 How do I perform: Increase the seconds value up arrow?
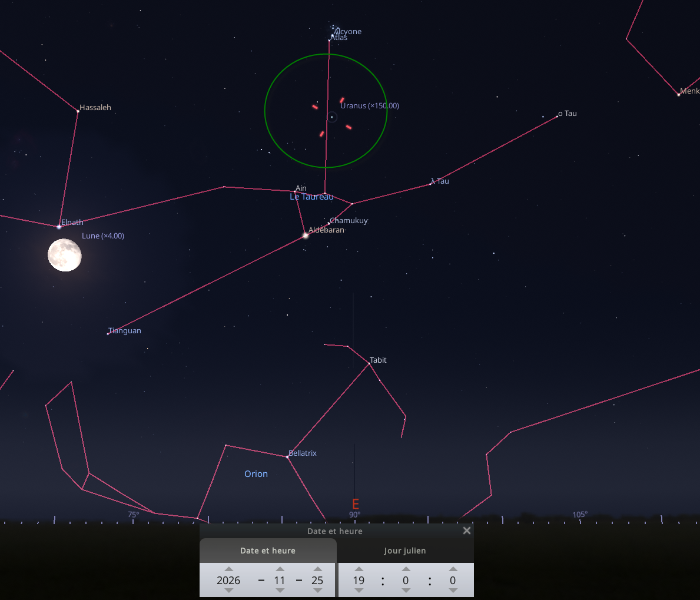453,569
